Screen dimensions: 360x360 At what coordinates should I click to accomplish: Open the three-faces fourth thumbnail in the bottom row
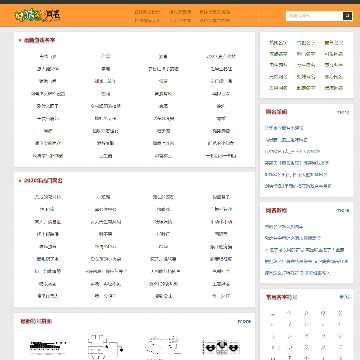click(221, 347)
